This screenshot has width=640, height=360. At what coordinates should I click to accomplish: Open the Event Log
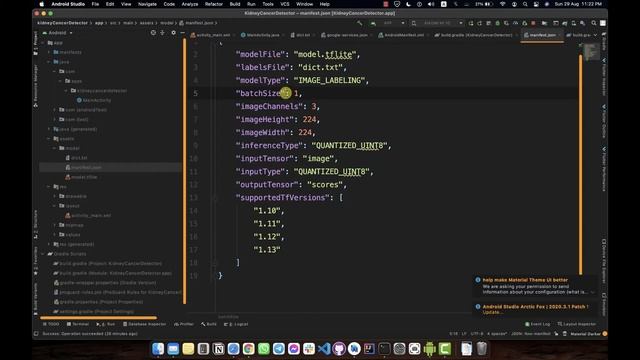coord(538,324)
